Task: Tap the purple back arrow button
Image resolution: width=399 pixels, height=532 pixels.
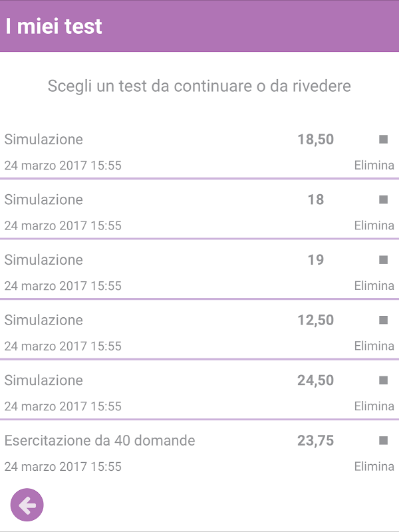Action: click(27, 505)
